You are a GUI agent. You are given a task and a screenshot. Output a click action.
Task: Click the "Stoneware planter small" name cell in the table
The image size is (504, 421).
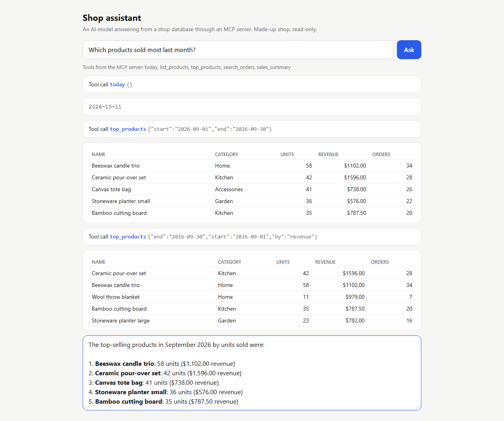click(121, 201)
